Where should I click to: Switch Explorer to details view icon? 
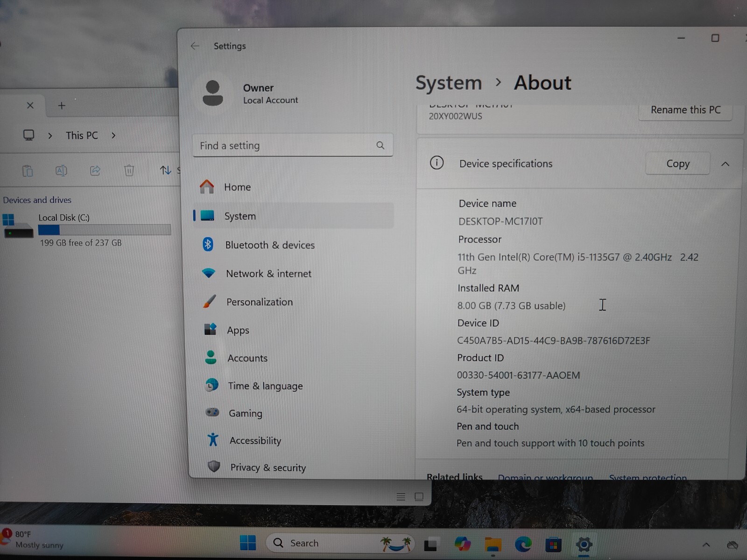[x=401, y=497]
